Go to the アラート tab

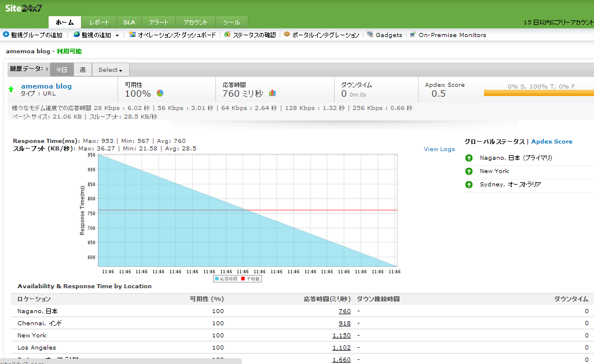tap(159, 23)
